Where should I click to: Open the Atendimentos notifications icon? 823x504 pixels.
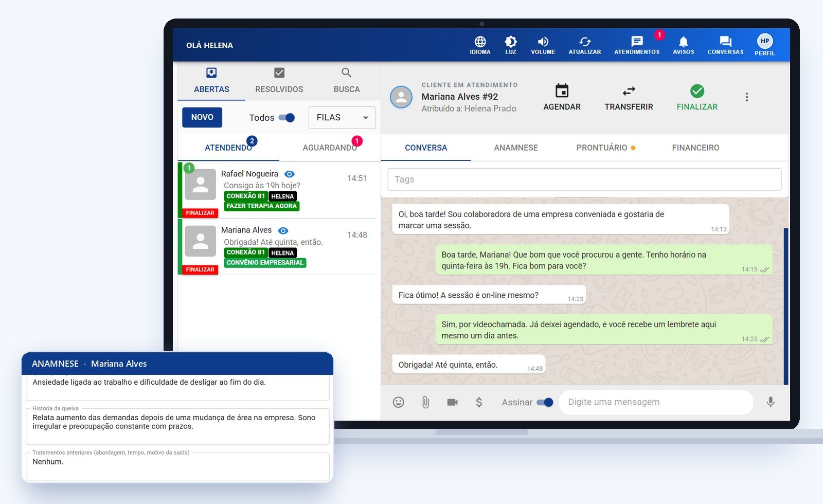(x=637, y=45)
